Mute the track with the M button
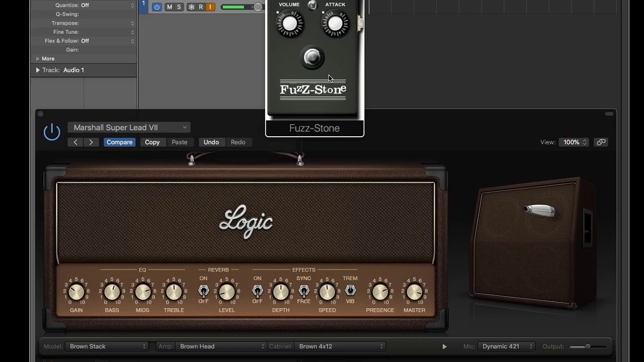The width and height of the screenshot is (644, 362). [x=169, y=7]
